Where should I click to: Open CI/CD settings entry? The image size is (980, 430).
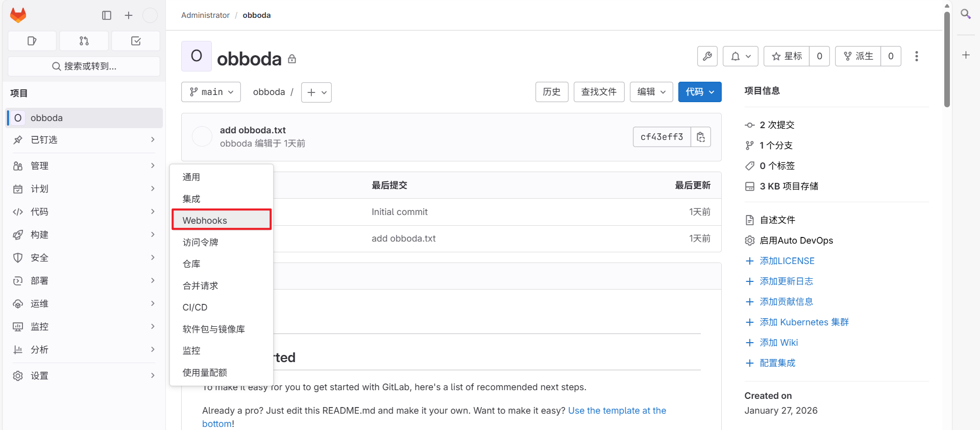222,307
